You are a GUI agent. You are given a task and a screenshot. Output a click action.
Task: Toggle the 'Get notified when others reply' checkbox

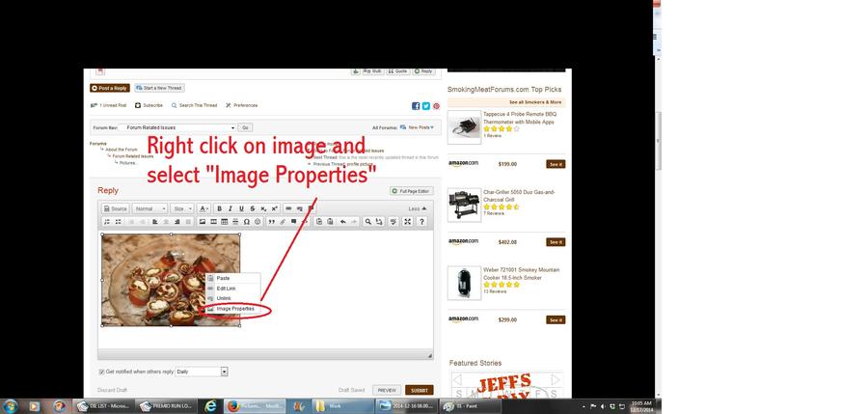[x=102, y=372]
